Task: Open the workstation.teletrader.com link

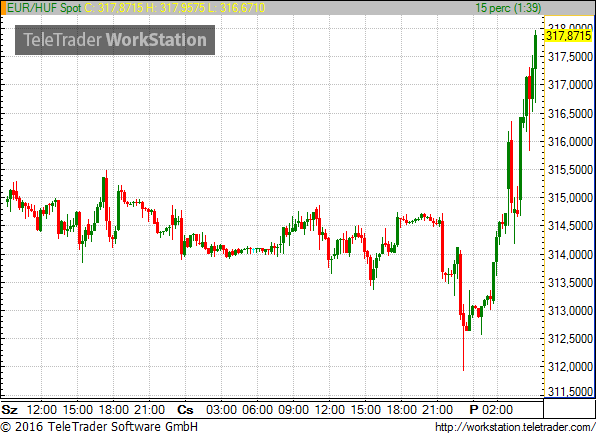Action: (515, 427)
